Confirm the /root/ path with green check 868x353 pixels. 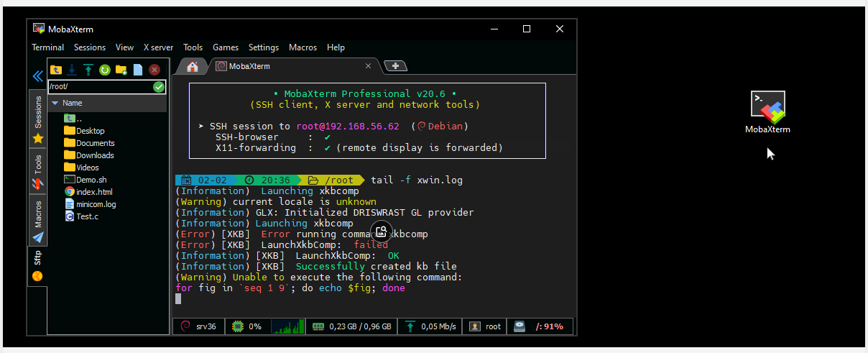159,87
